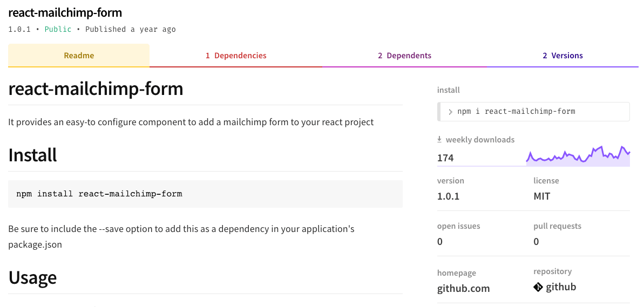This screenshot has width=644, height=307.
Task: Click the Usage heading
Action: pyautogui.click(x=32, y=277)
